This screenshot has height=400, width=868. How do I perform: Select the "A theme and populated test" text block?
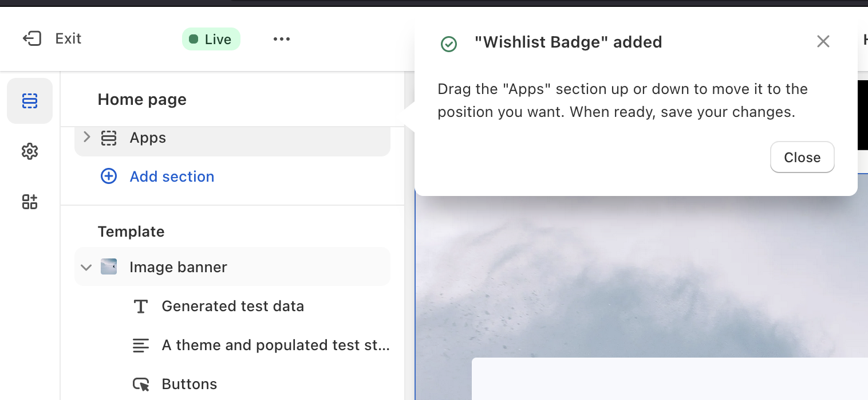(275, 345)
